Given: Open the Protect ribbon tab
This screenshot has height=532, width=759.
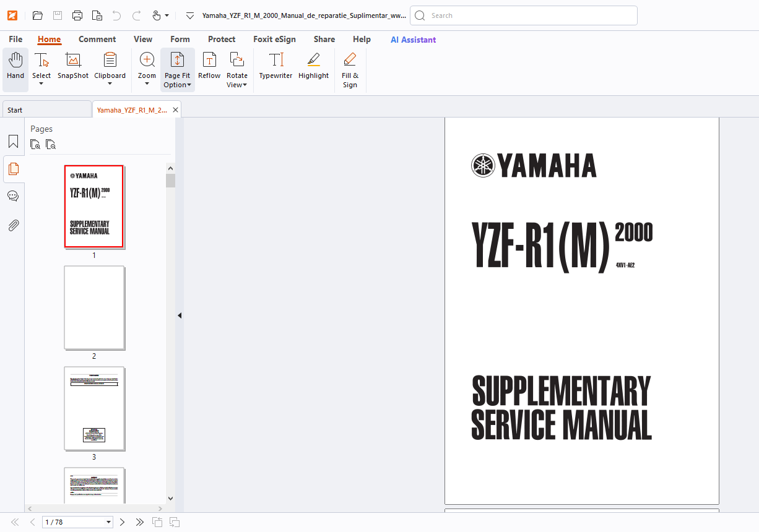Looking at the screenshot, I should pyautogui.click(x=222, y=39).
